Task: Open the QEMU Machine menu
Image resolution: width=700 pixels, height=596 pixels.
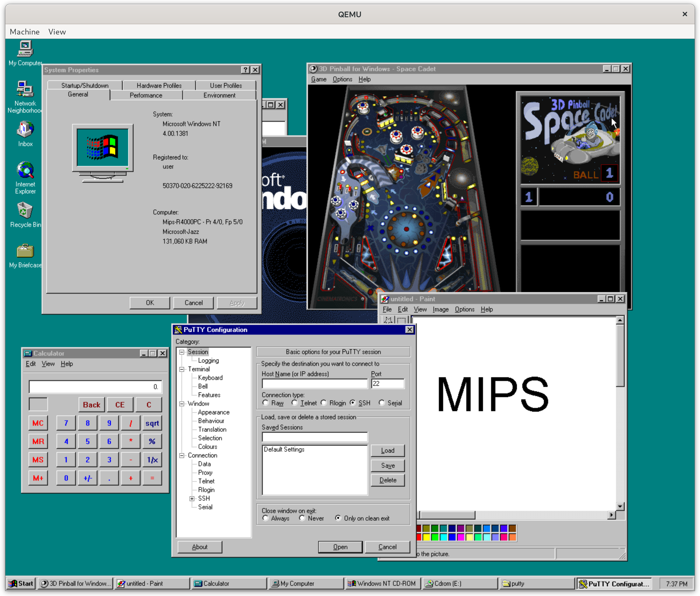Action: (x=25, y=32)
